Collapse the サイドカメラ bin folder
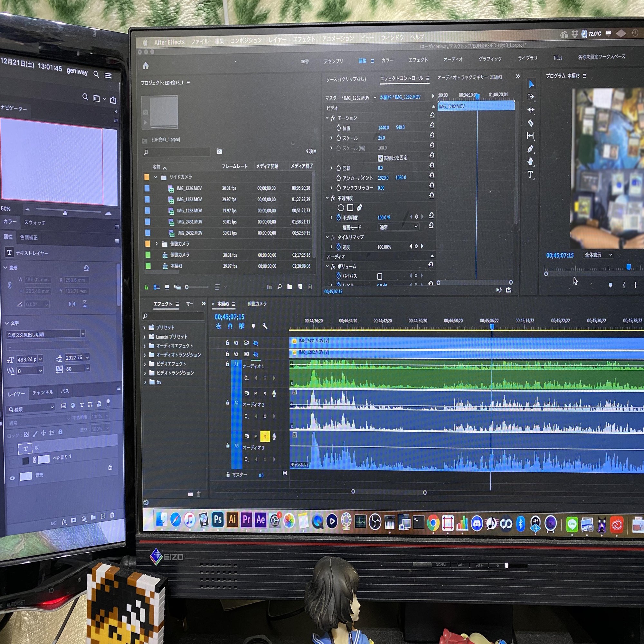The image size is (644, 644). pos(156,177)
